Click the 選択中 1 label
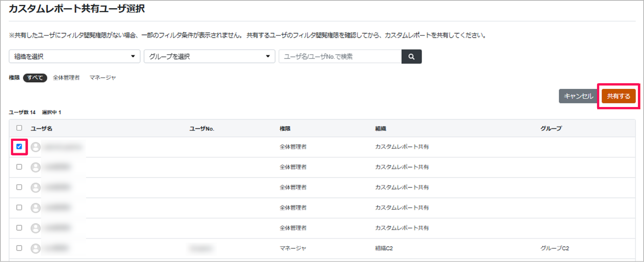The height and width of the screenshot is (262, 644). point(52,112)
